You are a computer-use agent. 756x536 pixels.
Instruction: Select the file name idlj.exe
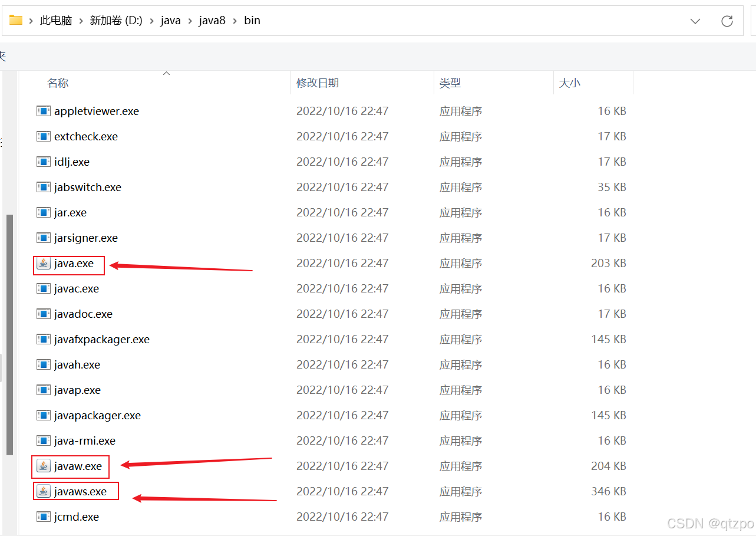click(x=72, y=162)
